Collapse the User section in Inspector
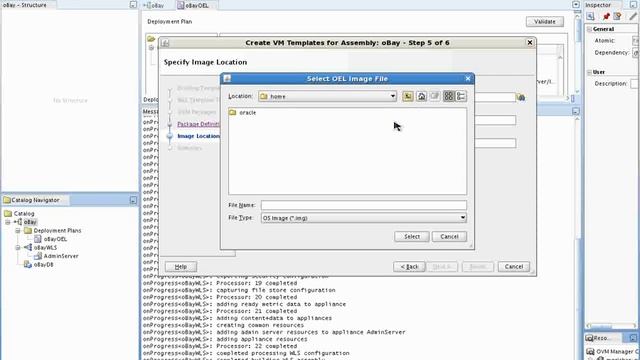The height and width of the screenshot is (360, 640). [x=589, y=72]
